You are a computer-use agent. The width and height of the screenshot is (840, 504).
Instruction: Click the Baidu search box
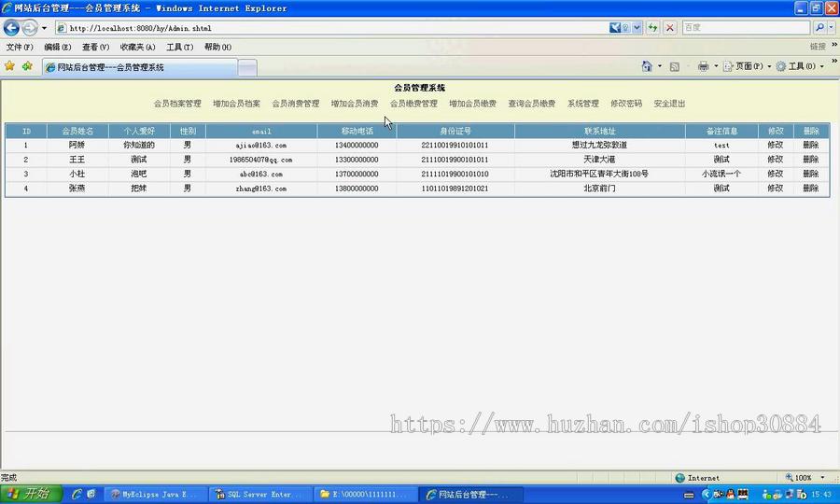click(746, 27)
